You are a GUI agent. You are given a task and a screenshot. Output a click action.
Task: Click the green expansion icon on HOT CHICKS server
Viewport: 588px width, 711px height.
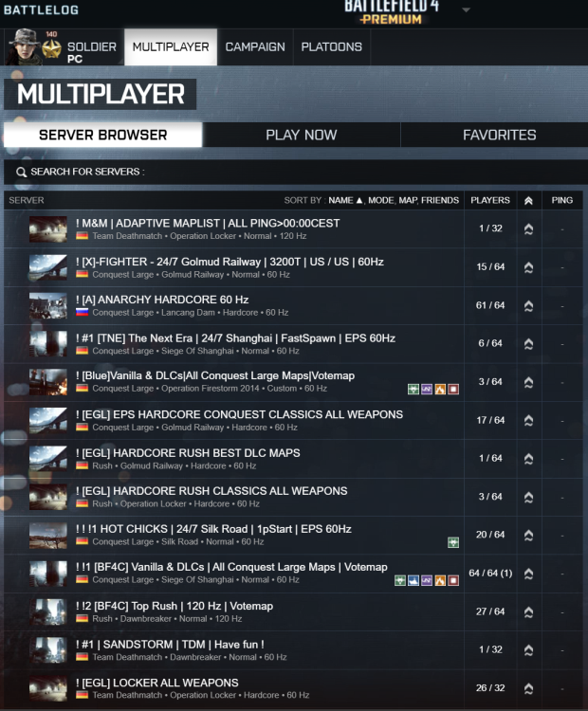point(453,542)
